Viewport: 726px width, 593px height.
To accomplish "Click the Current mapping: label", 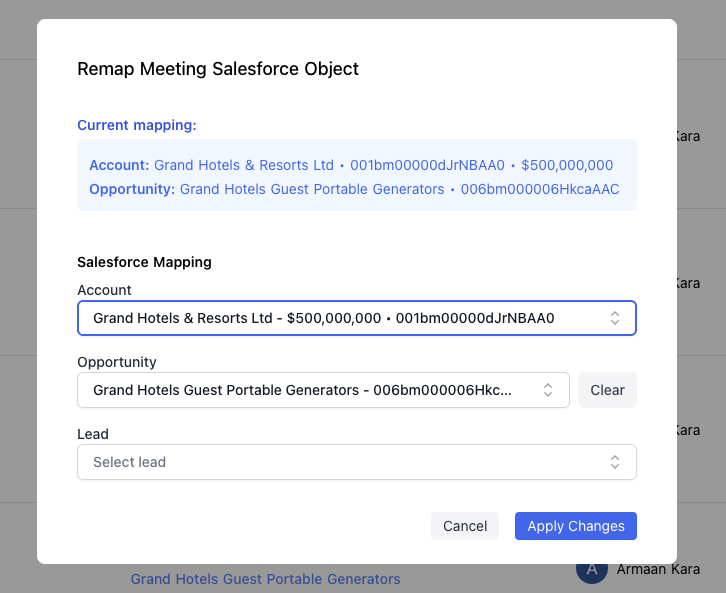I will point(137,125).
